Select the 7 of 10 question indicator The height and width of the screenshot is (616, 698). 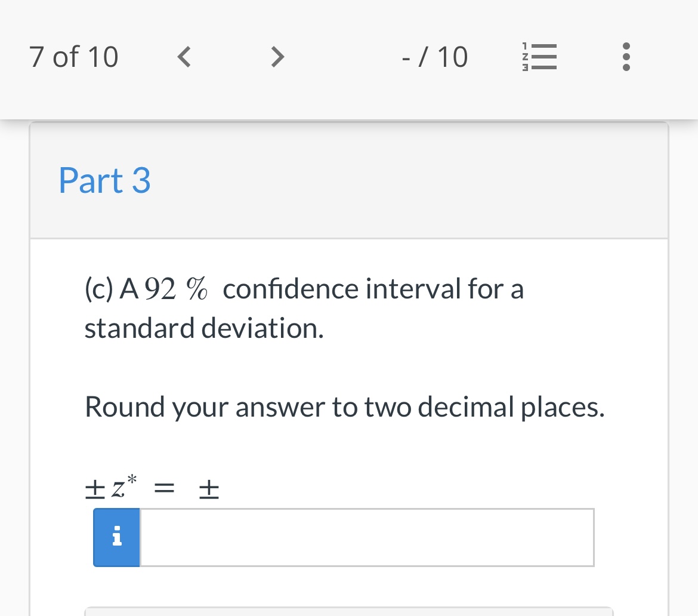click(x=73, y=57)
